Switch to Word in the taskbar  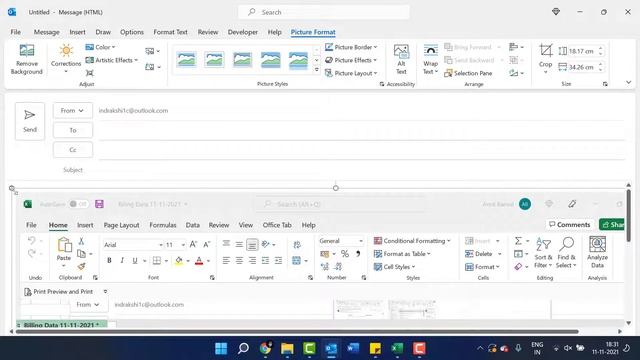[353, 349]
